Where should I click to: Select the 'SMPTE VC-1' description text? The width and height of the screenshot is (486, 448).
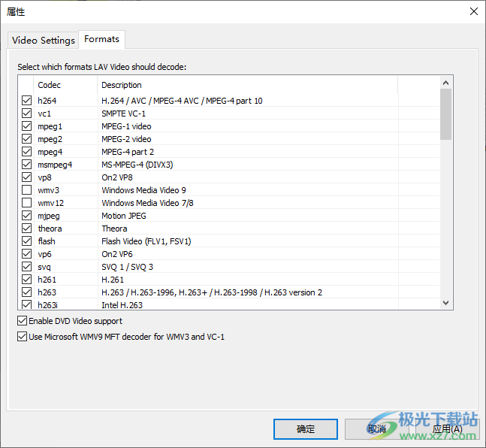pyautogui.click(x=123, y=114)
